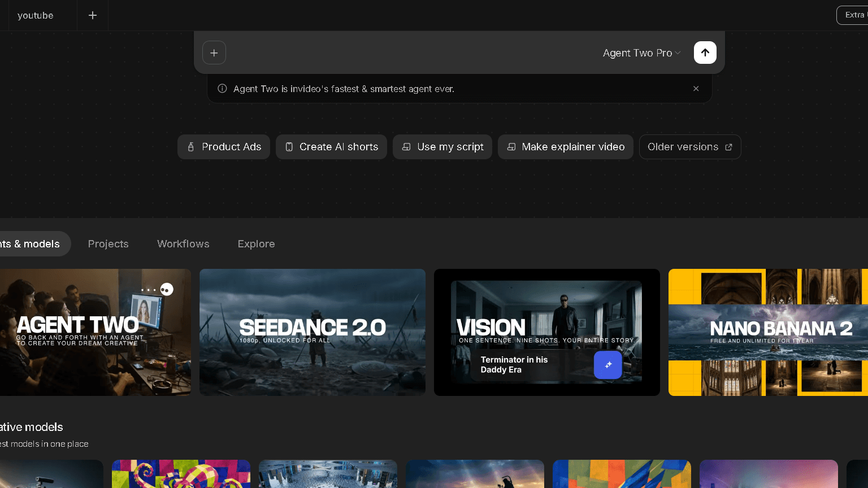
Task: Dismiss the Agent Two info banner
Action: (x=696, y=89)
